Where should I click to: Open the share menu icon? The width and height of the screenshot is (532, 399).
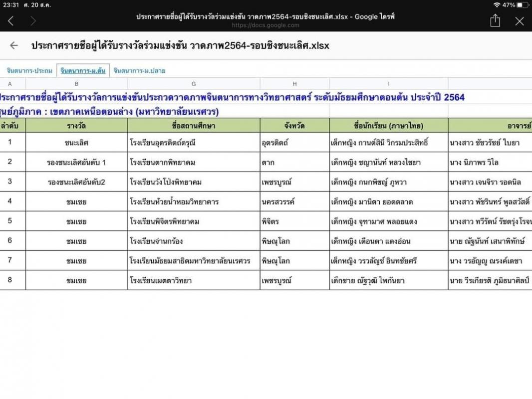coord(495,20)
